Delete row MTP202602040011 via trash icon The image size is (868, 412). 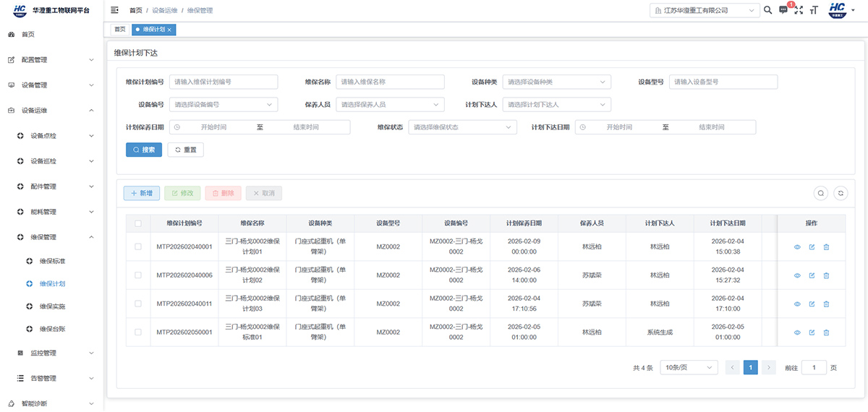826,304
